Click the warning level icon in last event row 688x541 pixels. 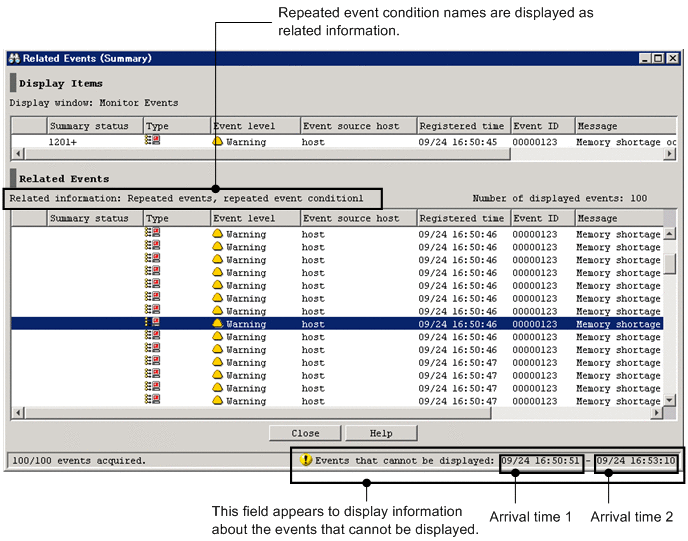pyautogui.click(x=218, y=401)
